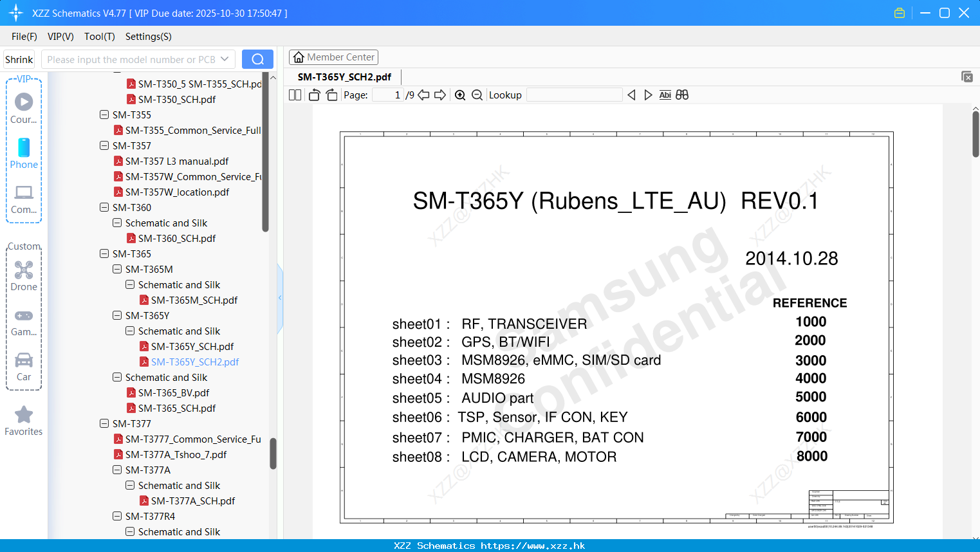The width and height of the screenshot is (980, 552).
Task: Open the VIP(V) menu
Action: click(x=60, y=37)
